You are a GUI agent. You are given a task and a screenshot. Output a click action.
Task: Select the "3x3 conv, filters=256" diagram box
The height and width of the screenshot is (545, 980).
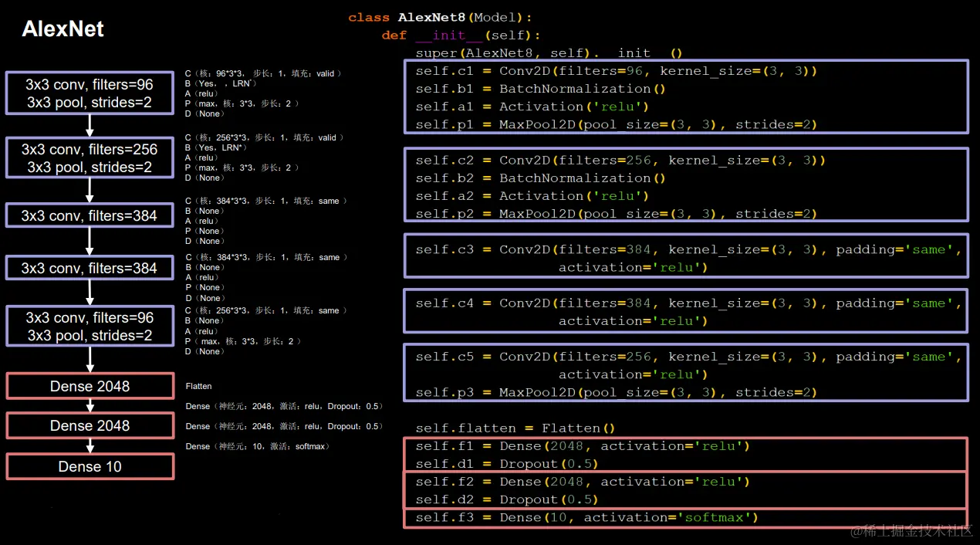pyautogui.click(x=90, y=158)
